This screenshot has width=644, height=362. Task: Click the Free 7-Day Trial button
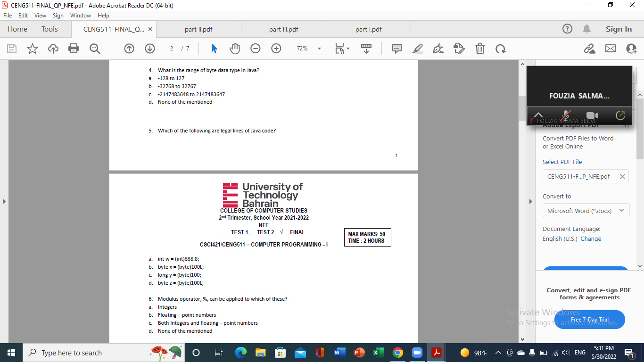[x=591, y=319]
